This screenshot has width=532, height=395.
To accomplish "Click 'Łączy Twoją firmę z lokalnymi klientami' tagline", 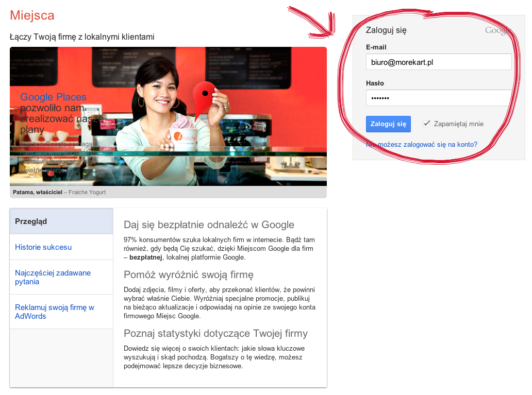I will [82, 37].
